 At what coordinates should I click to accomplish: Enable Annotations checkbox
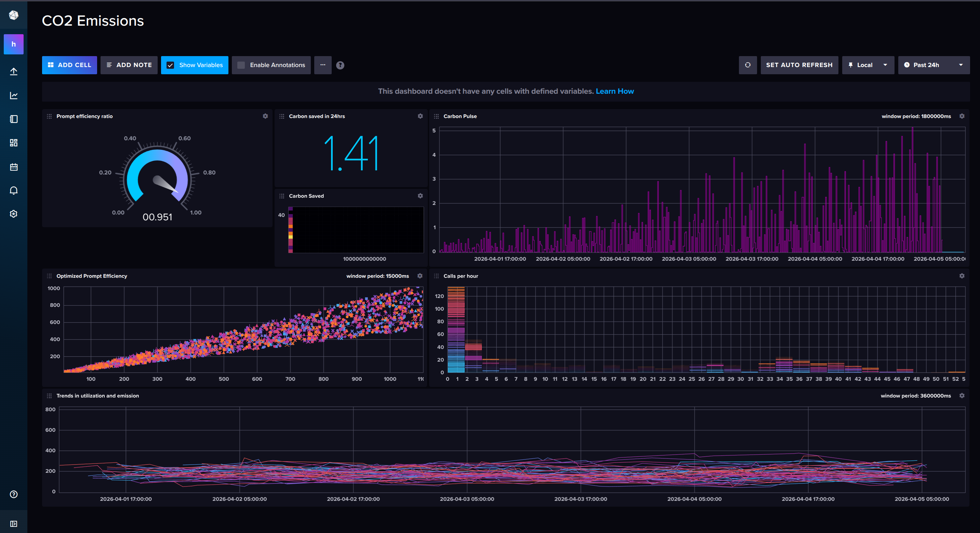coord(241,65)
